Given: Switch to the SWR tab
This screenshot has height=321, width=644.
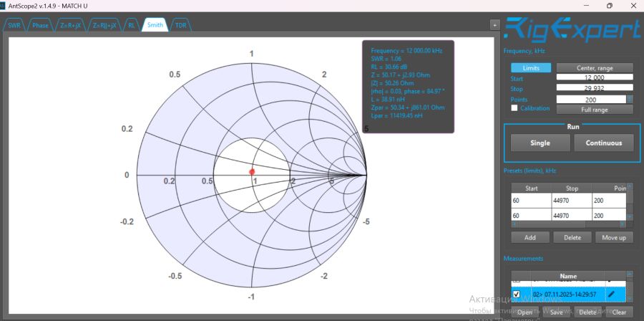Looking at the screenshot, I should click(14, 25).
